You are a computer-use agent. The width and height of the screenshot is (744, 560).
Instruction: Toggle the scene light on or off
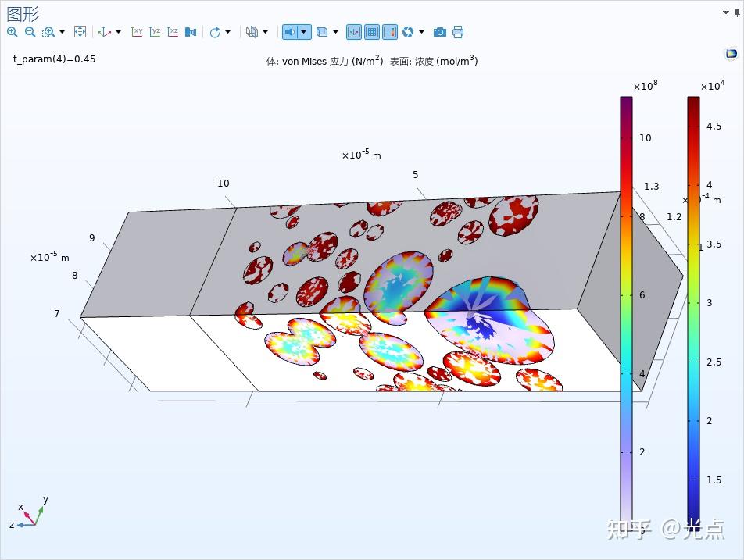click(x=292, y=32)
